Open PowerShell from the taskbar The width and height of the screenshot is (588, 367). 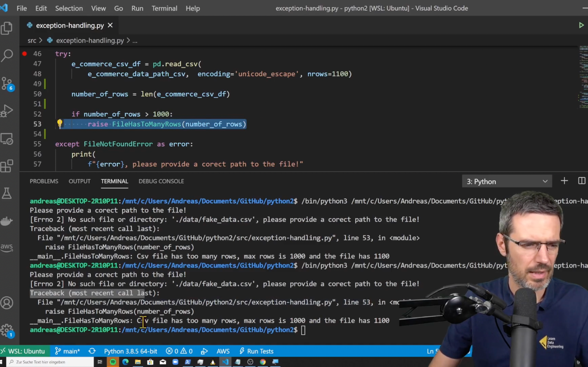click(x=188, y=362)
